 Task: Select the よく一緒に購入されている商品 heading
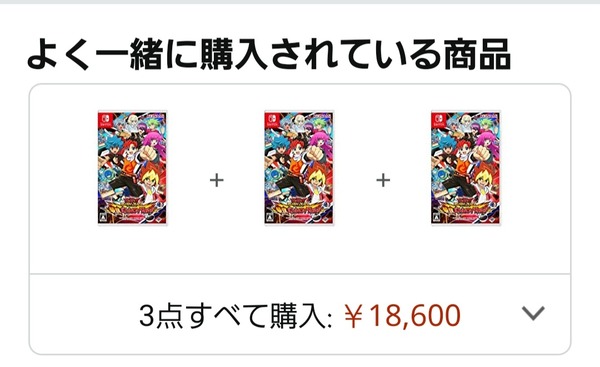269,54
